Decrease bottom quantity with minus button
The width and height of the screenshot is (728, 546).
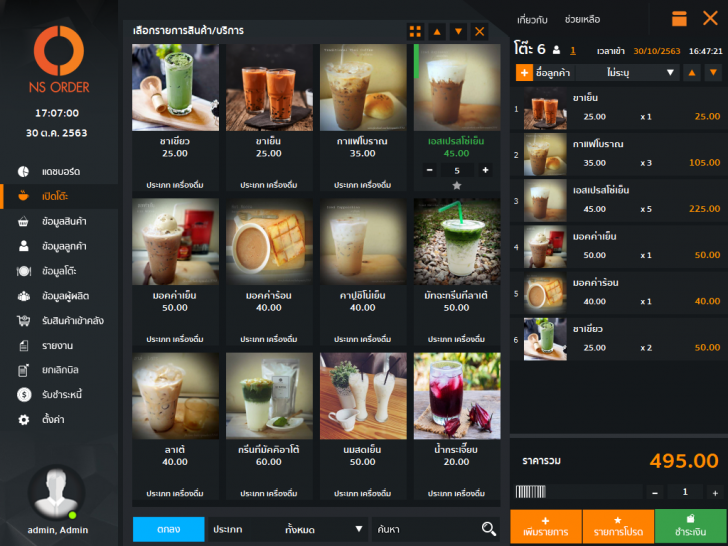coord(655,493)
